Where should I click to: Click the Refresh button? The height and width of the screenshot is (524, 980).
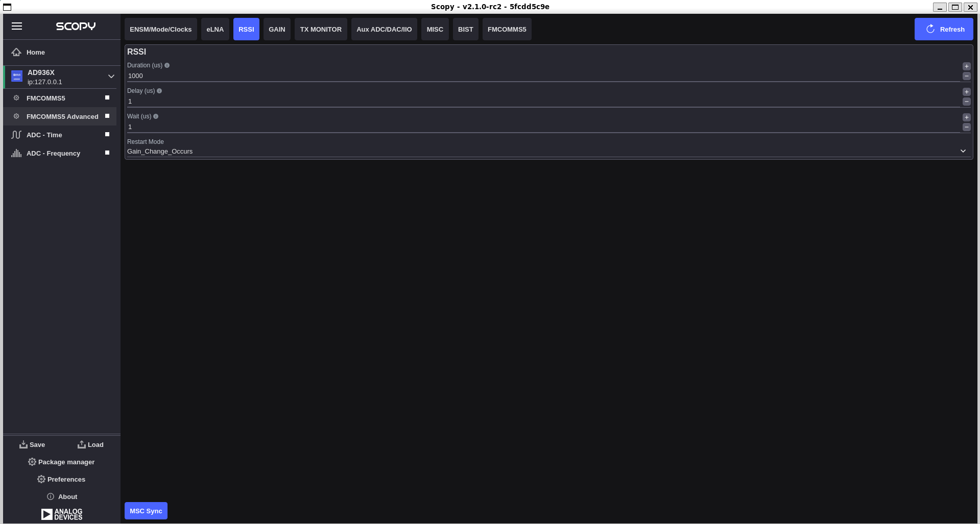(944, 29)
